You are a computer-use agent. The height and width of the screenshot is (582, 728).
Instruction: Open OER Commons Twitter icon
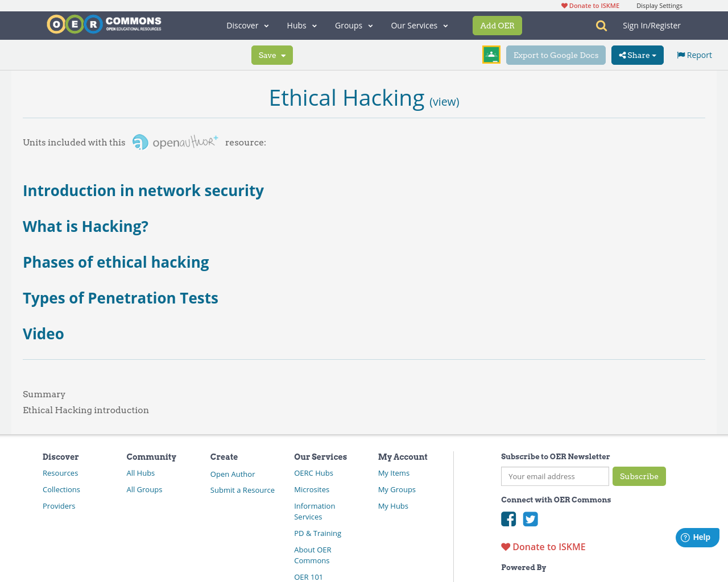pyautogui.click(x=531, y=519)
